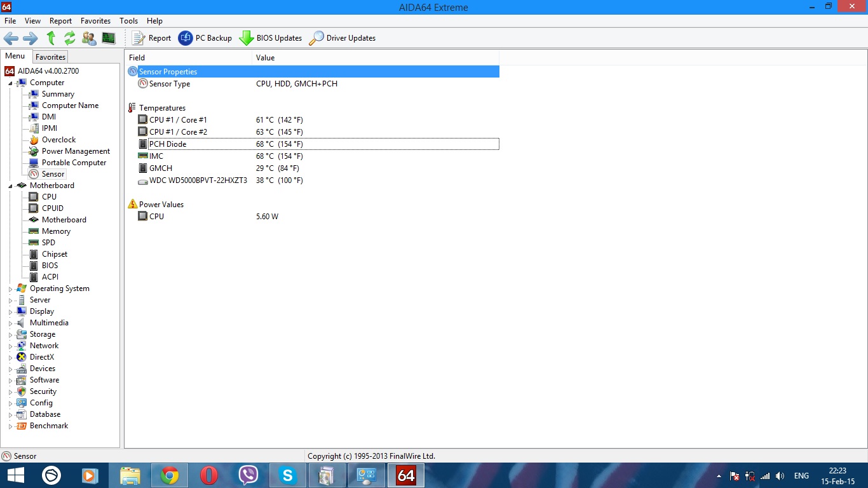Viewport: 868px width, 488px height.
Task: Open the File menu
Action: point(10,21)
